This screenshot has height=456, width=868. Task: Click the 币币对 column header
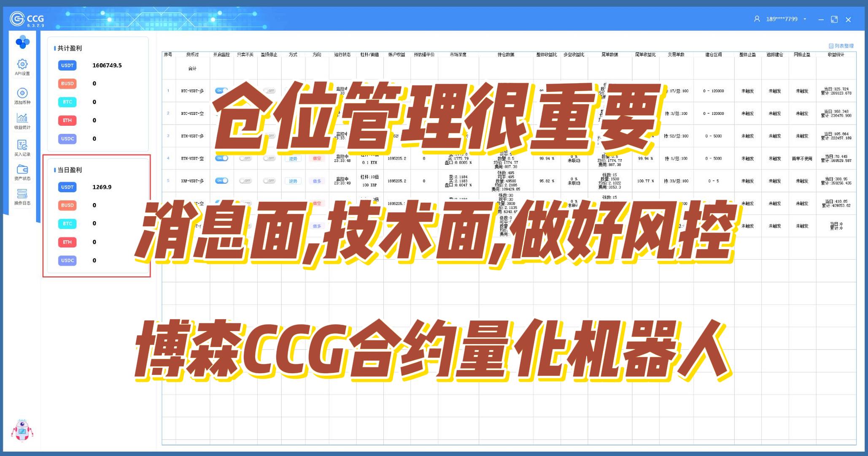[x=192, y=54]
